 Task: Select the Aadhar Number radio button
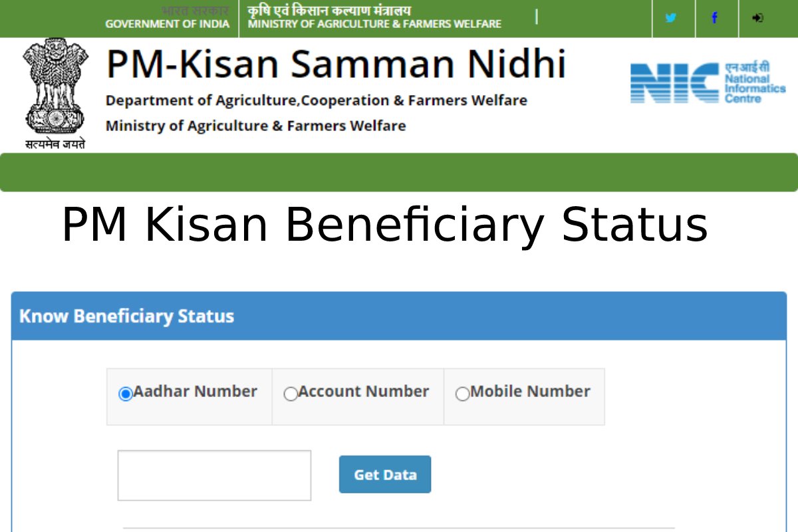pyautogui.click(x=126, y=394)
